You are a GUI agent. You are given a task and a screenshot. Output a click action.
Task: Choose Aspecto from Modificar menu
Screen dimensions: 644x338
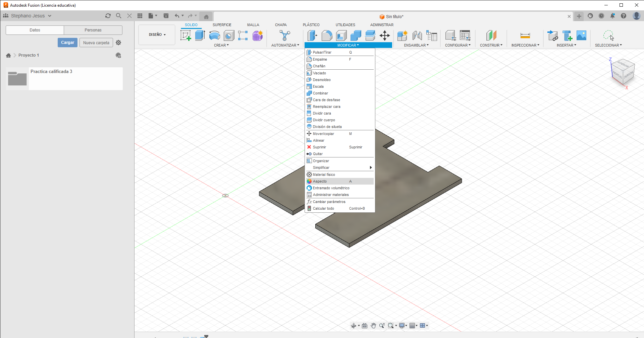(x=340, y=181)
